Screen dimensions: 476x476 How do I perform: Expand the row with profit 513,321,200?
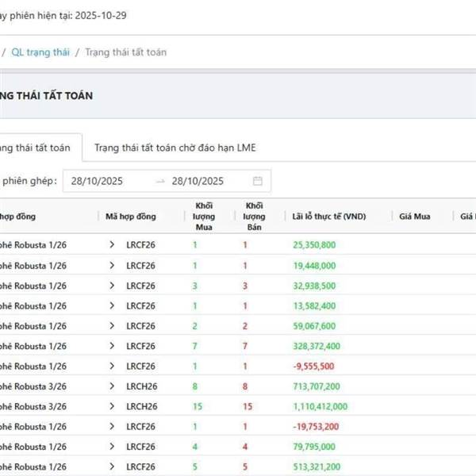coord(112,466)
